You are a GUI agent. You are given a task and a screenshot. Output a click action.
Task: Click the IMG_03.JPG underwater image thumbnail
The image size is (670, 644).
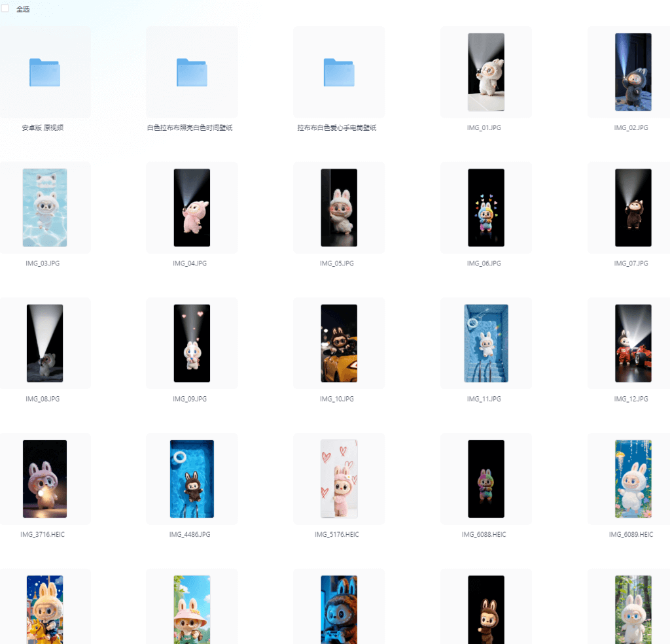click(44, 208)
